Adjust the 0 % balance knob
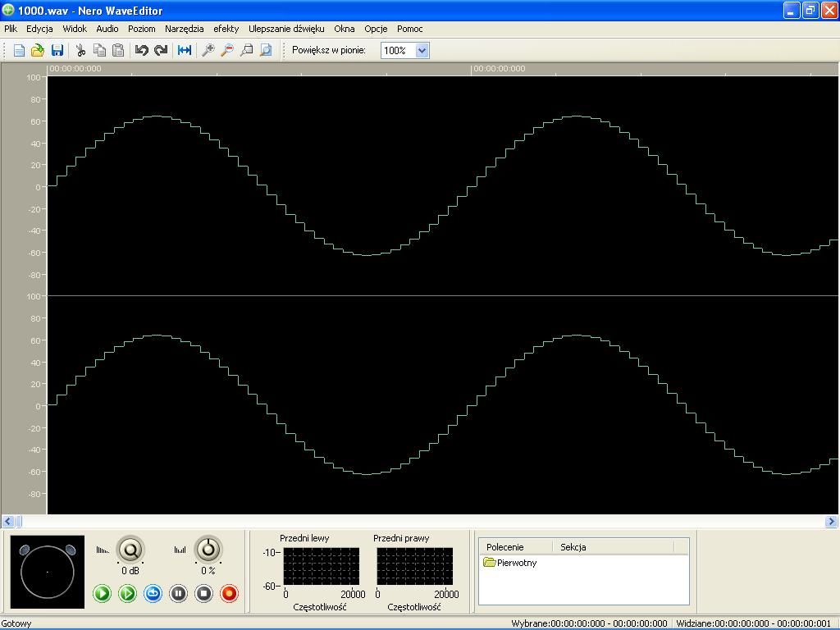 (x=208, y=550)
